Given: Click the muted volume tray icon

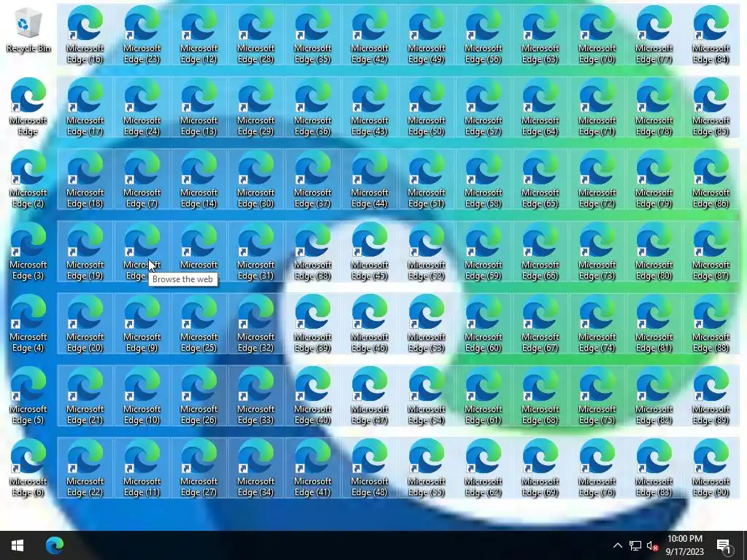Looking at the screenshot, I should (653, 545).
